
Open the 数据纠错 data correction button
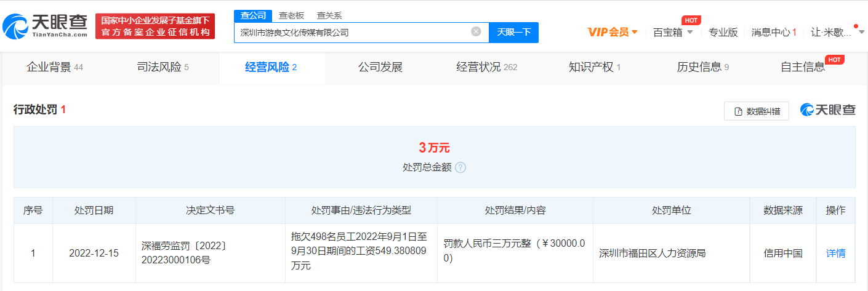[757, 111]
